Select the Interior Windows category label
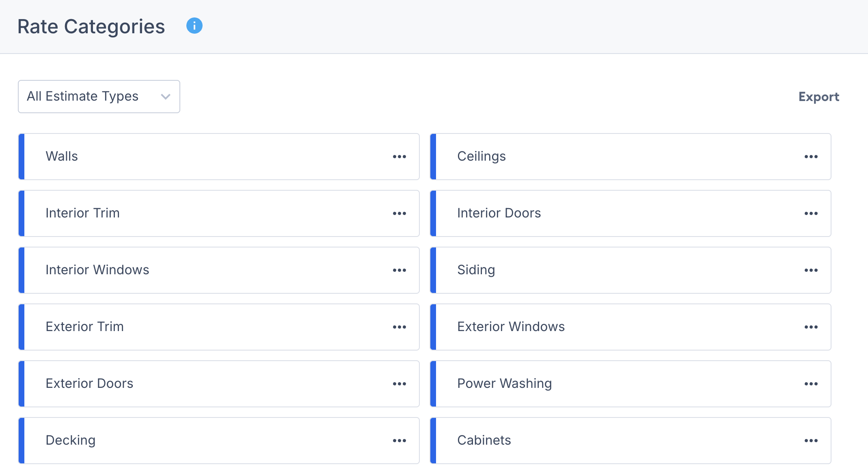Viewport: 868px width, 469px height. (97, 270)
